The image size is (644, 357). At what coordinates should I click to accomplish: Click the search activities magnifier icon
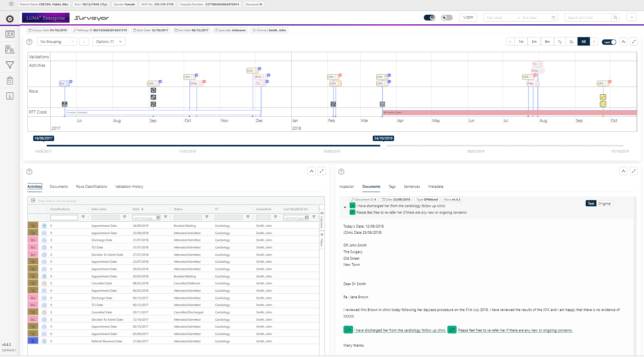tap(616, 18)
